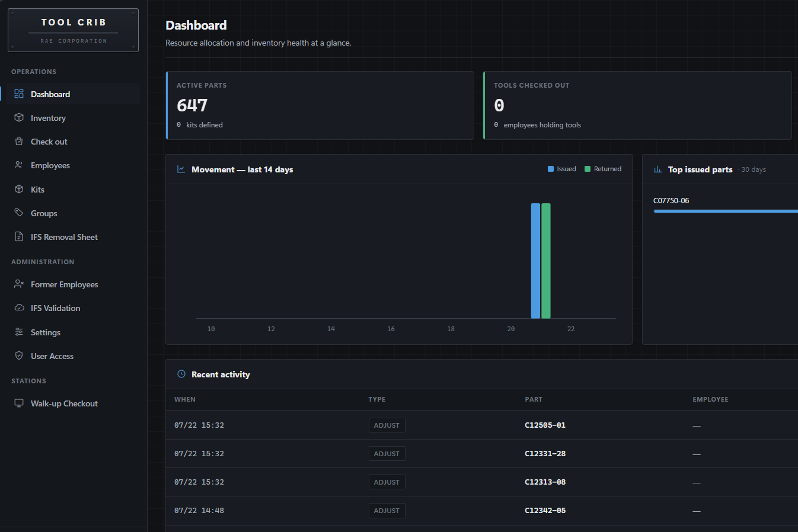Click the Recent activity clock icon
The image size is (798, 532).
click(181, 374)
